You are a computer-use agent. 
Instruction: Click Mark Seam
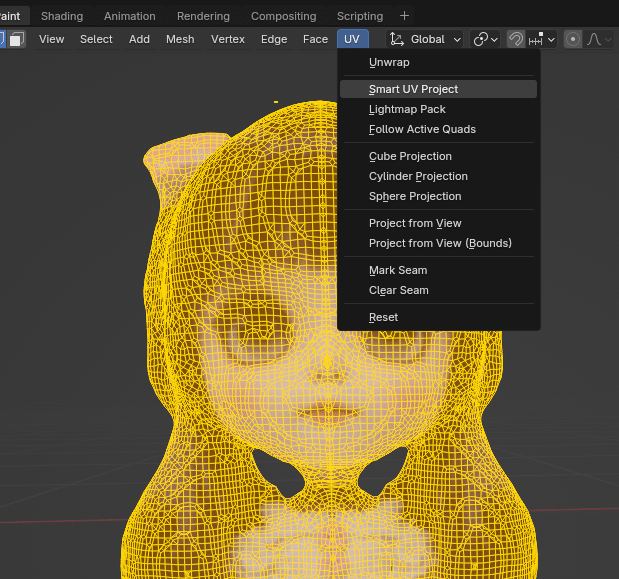click(438, 270)
